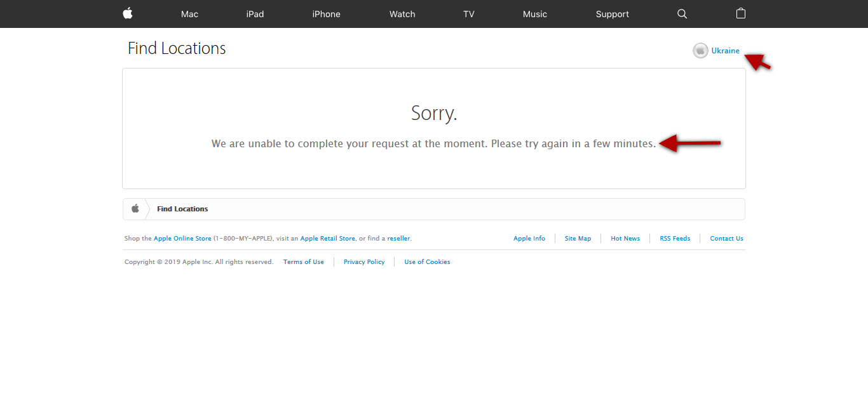The image size is (868, 417).
Task: Open the Privacy Policy link
Action: click(x=364, y=262)
